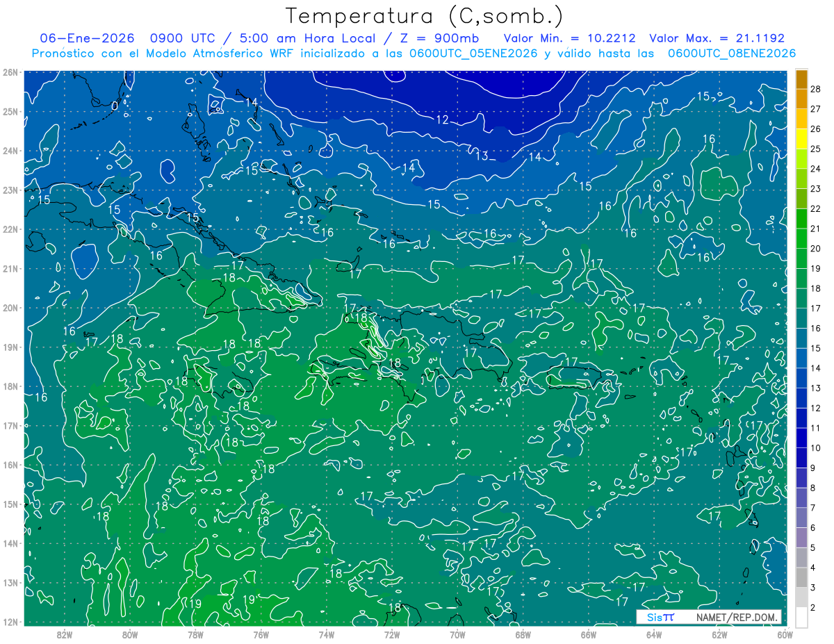Screen dimensions: 834x644
Task: Click the '64W' longitude axis label
Action: [x=654, y=634]
